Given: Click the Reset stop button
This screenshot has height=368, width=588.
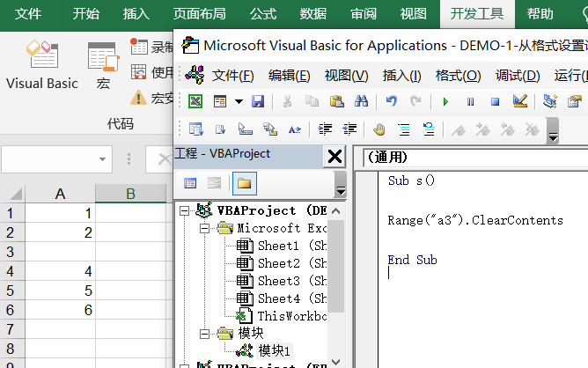Looking at the screenshot, I should [495, 101].
